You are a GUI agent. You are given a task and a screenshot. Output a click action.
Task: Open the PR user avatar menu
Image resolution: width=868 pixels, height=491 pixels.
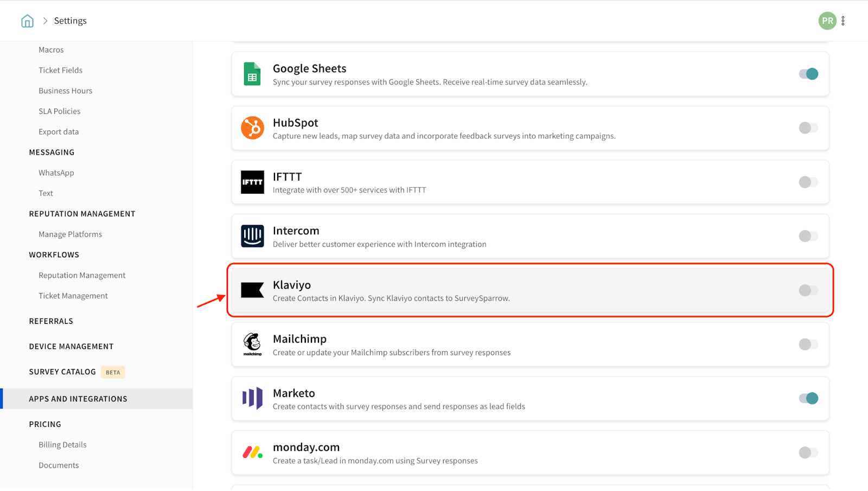pos(827,21)
